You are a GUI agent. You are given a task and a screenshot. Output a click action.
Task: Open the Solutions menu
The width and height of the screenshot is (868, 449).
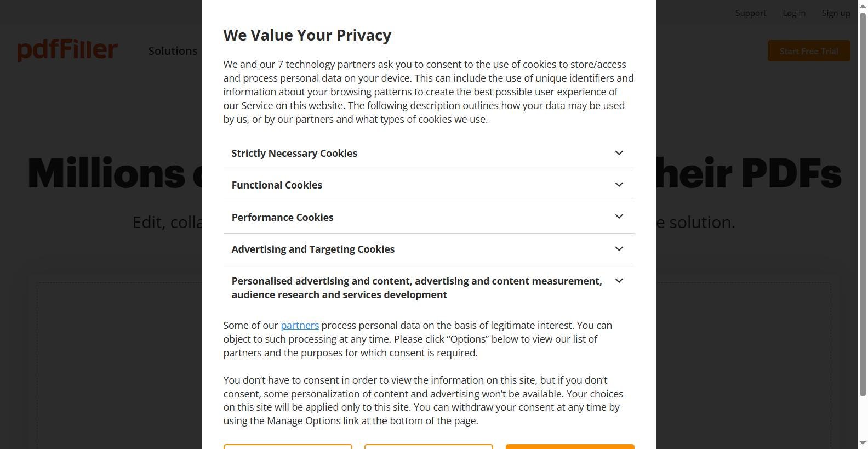(173, 51)
